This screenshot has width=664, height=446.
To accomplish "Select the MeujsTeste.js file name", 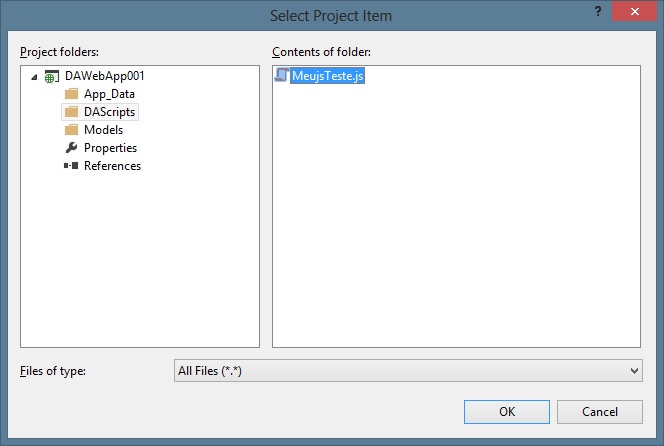I will click(328, 76).
